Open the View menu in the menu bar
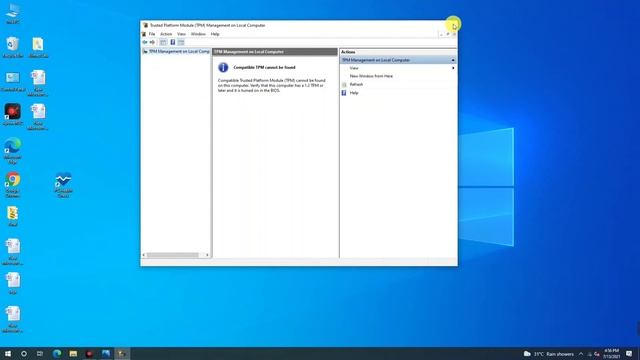The width and height of the screenshot is (640, 360). click(181, 34)
